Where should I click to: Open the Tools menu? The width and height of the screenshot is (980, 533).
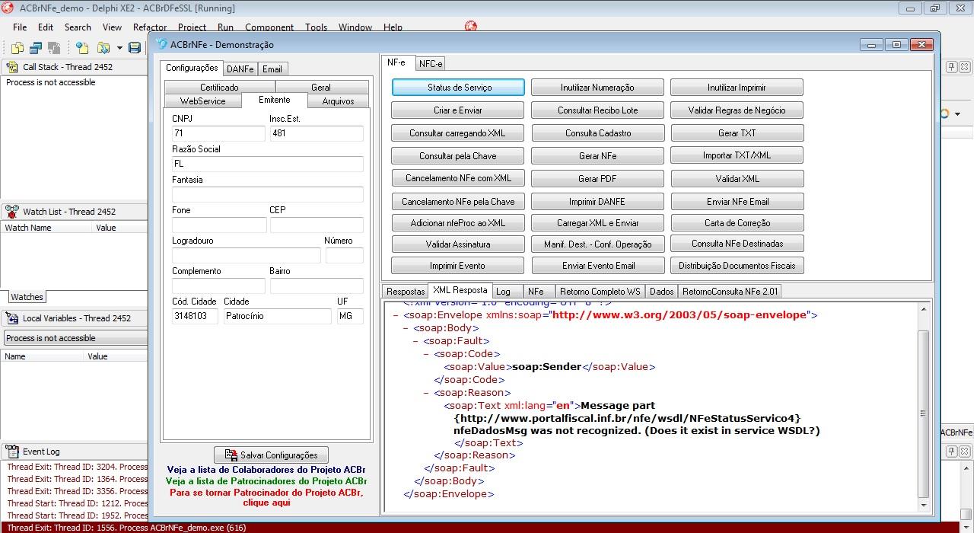317,27
